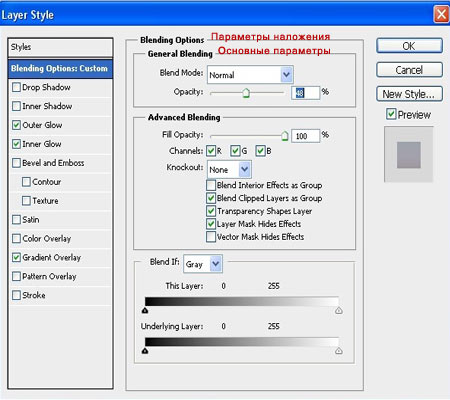Image resolution: width=450 pixels, height=400 pixels.
Task: Expand the Knockout dropdown
Action: coord(229,169)
